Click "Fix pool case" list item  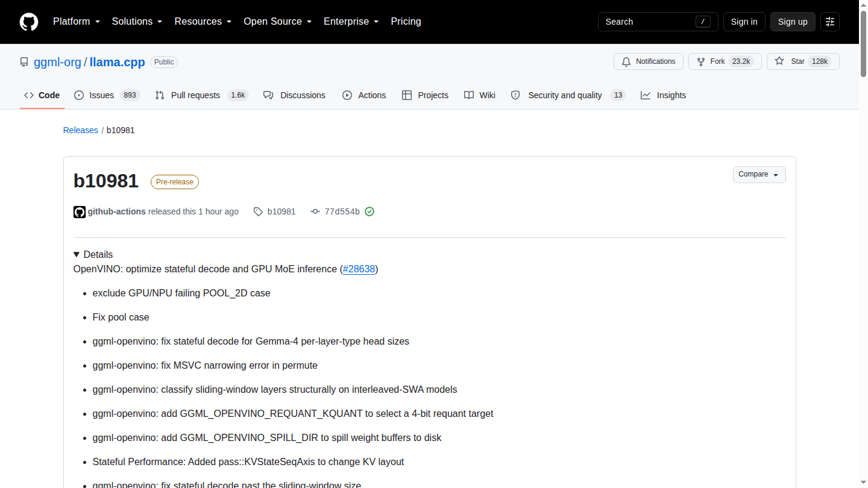(x=121, y=317)
